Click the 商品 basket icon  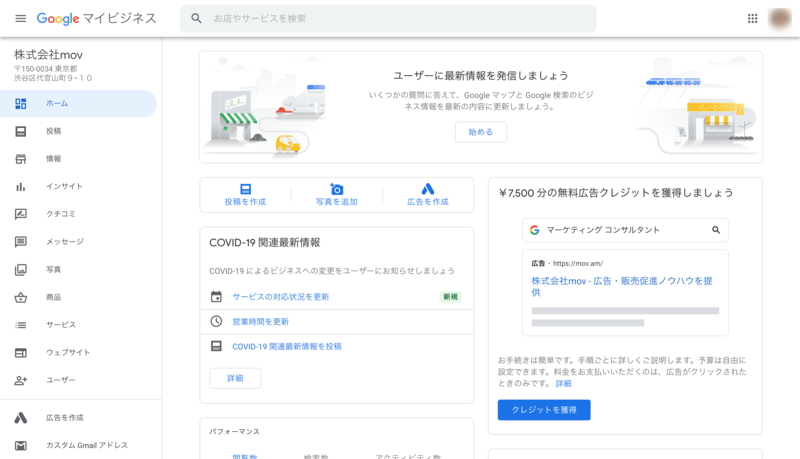click(x=20, y=297)
